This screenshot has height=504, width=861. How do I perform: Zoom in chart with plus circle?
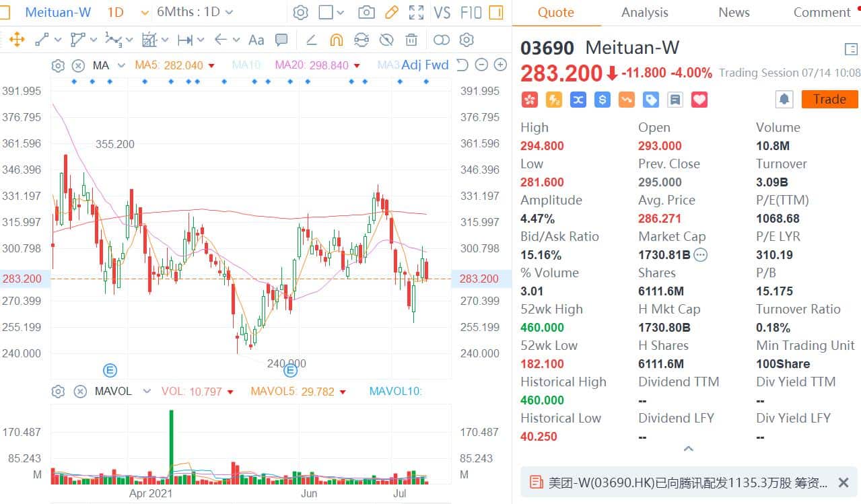(500, 65)
